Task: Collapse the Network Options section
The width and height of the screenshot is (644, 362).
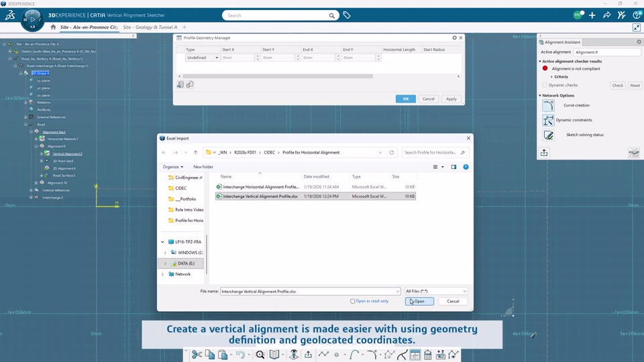Action: [540, 96]
